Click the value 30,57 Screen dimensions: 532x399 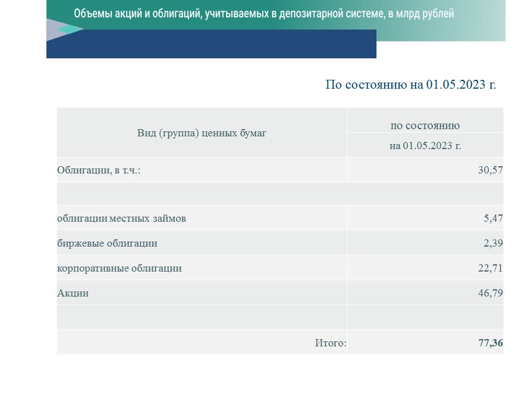click(x=490, y=170)
